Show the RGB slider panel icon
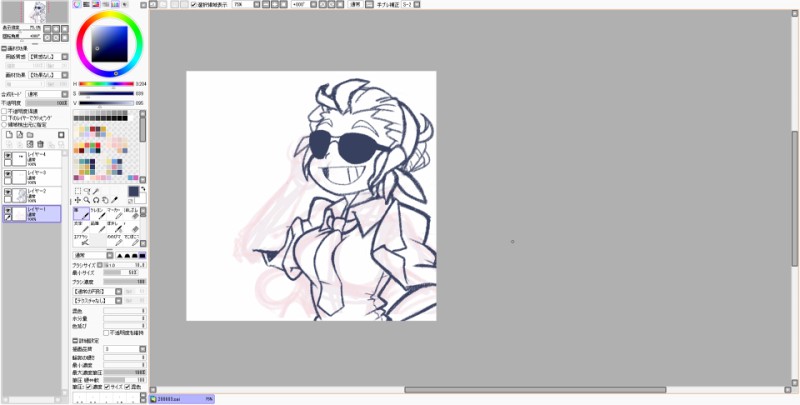The image size is (800, 405). coord(86,4)
